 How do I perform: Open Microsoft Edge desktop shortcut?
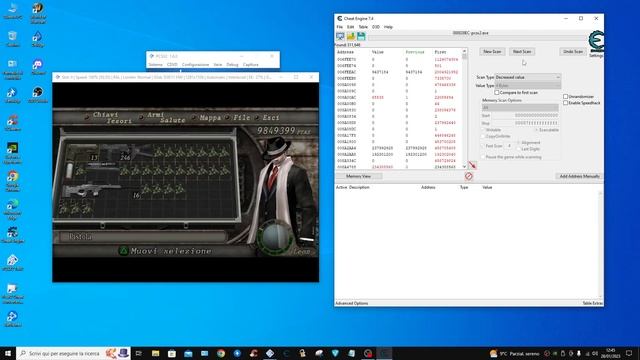coord(13,209)
